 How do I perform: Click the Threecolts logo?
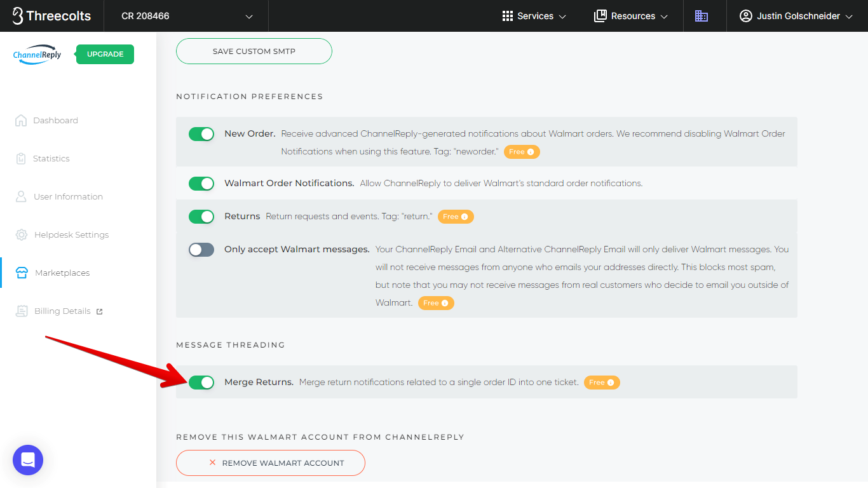click(51, 16)
